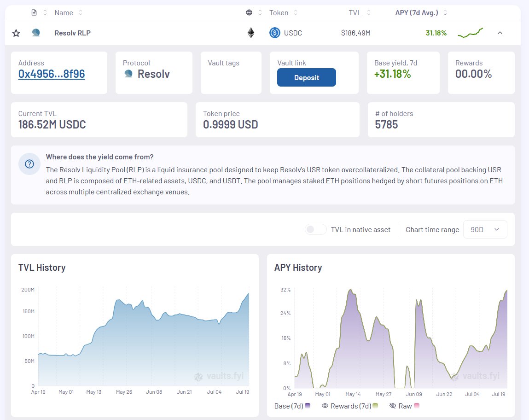Click the APY History chart title
This screenshot has width=529, height=420.
[x=298, y=268]
